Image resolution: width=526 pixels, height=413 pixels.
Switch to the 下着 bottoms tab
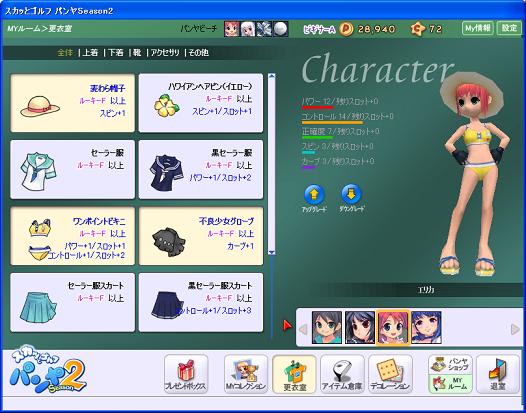click(116, 53)
